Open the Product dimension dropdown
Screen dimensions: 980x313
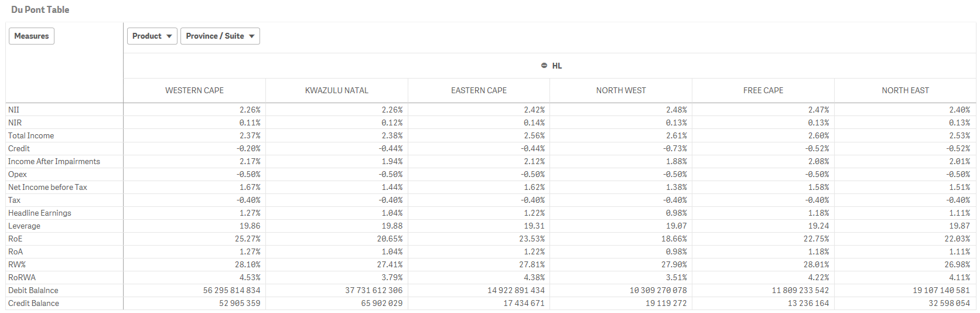(x=152, y=36)
